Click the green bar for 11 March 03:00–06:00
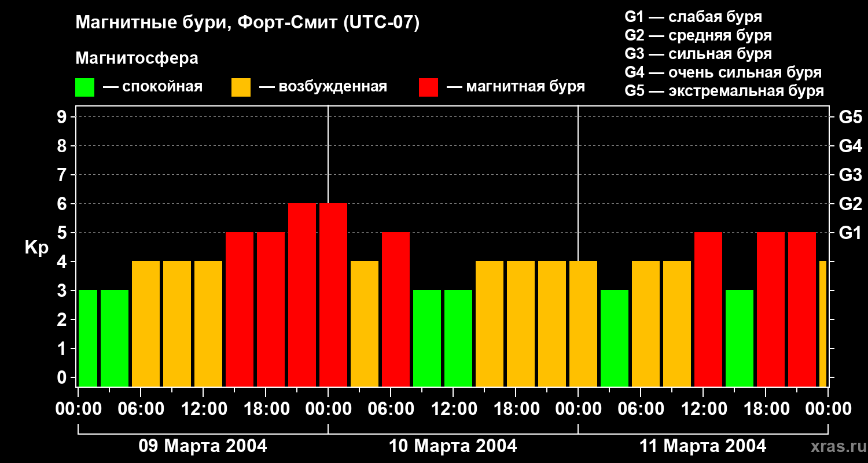The width and height of the screenshot is (868, 463). coord(615,339)
